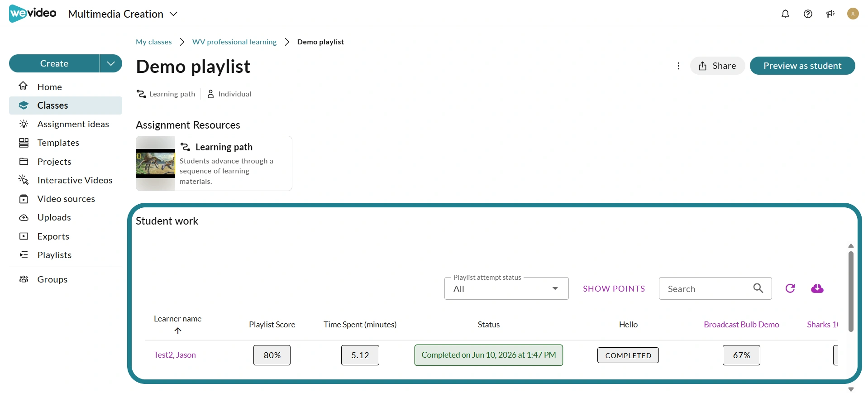
Task: Open Uploads in sidebar
Action: [66, 217]
